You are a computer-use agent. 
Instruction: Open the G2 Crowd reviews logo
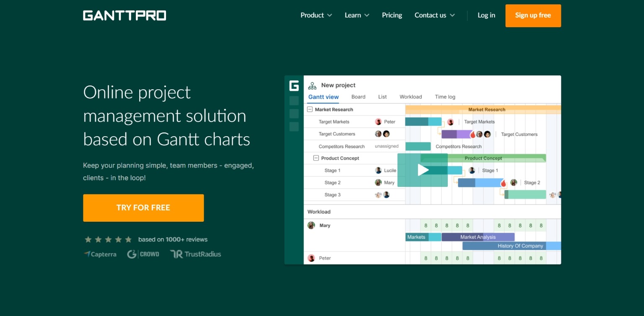pyautogui.click(x=143, y=254)
